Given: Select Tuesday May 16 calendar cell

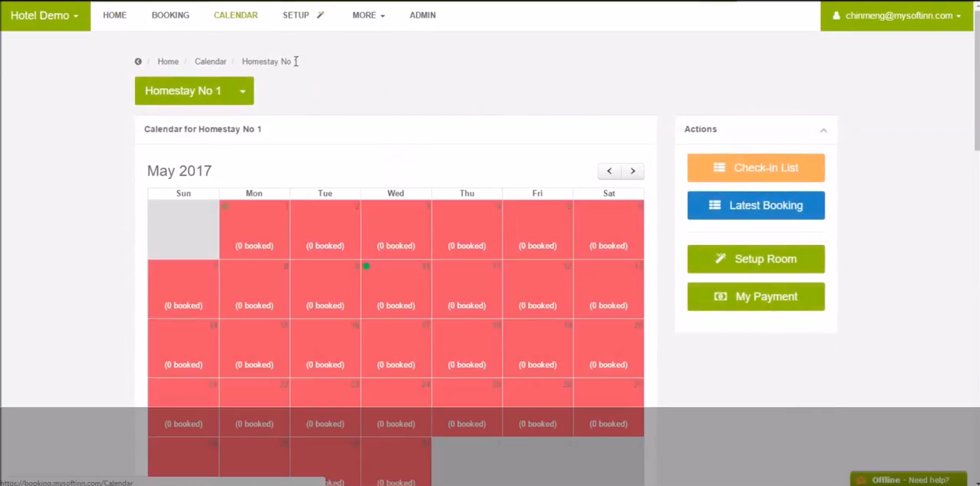Looking at the screenshot, I should tap(325, 348).
